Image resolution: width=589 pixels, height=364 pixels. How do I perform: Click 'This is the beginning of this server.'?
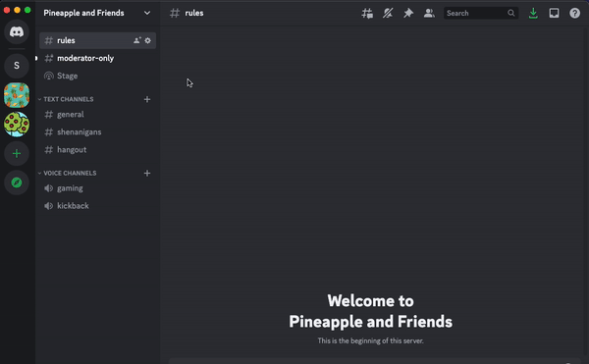(x=370, y=340)
